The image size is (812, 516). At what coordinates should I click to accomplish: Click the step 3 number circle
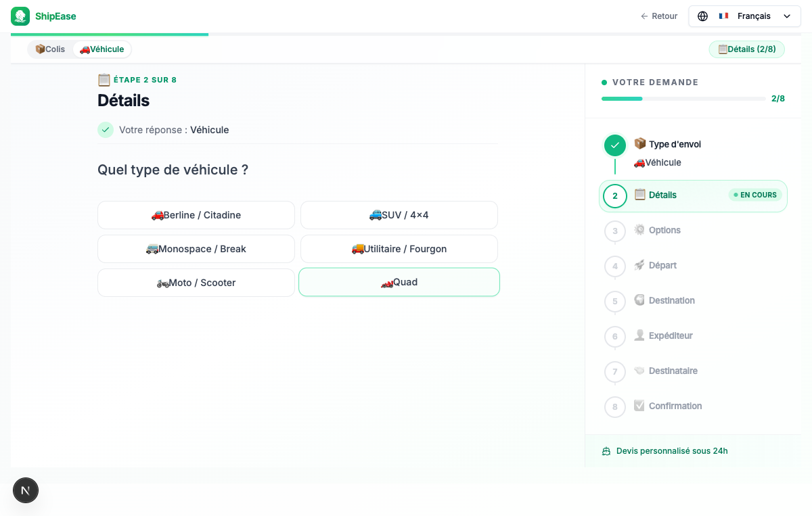point(615,231)
